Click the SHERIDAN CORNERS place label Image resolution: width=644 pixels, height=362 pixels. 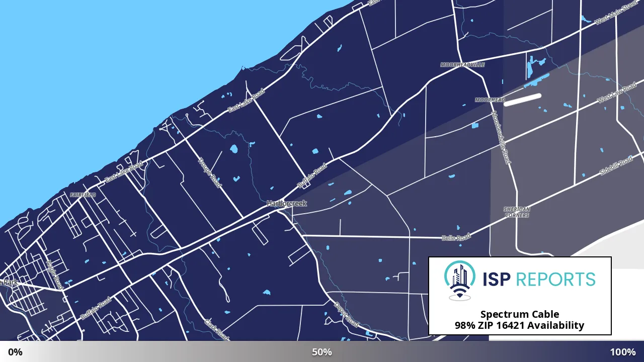(x=517, y=212)
